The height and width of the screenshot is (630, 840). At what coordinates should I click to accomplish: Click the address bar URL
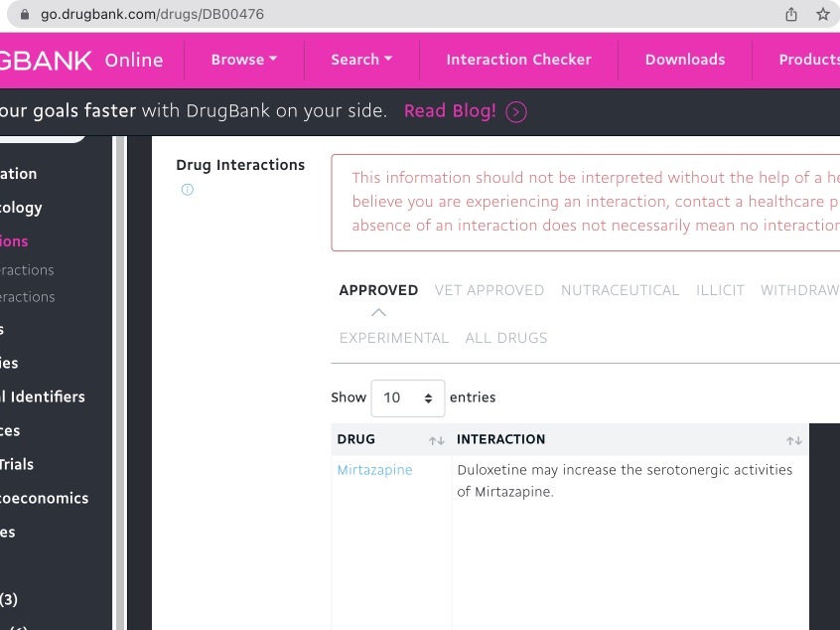(152, 15)
